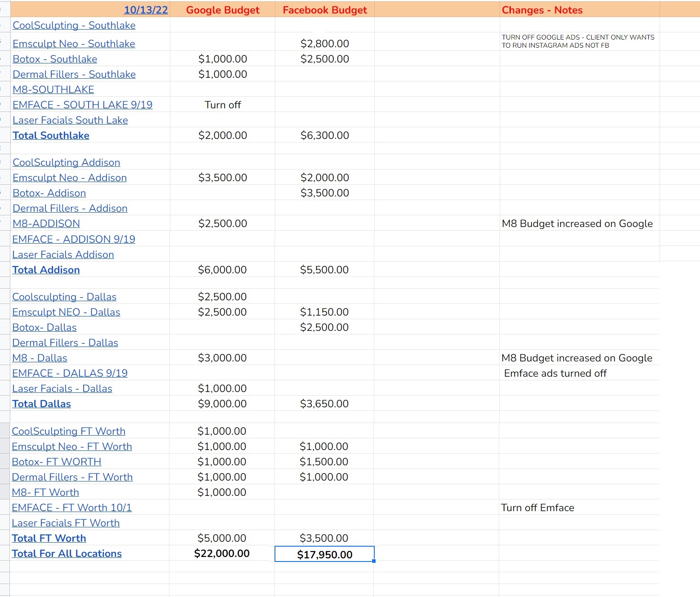Click the Google Budget column header
The width and height of the screenshot is (700, 597).
(x=223, y=10)
